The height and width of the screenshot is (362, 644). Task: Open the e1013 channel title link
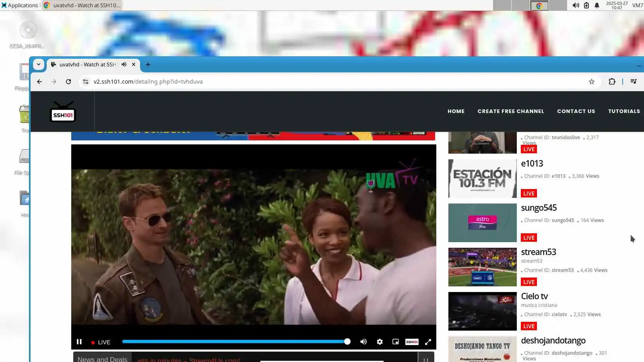[x=532, y=164]
